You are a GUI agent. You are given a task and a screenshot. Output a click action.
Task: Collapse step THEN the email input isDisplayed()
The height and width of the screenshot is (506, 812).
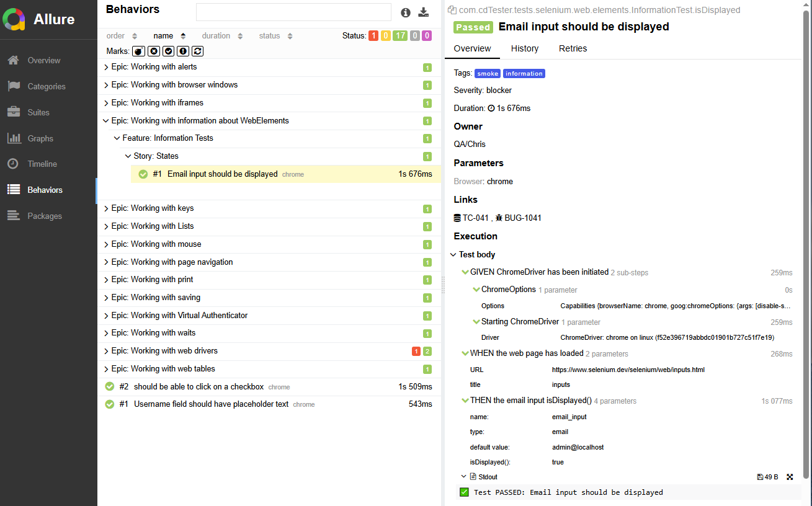(x=627, y=401)
